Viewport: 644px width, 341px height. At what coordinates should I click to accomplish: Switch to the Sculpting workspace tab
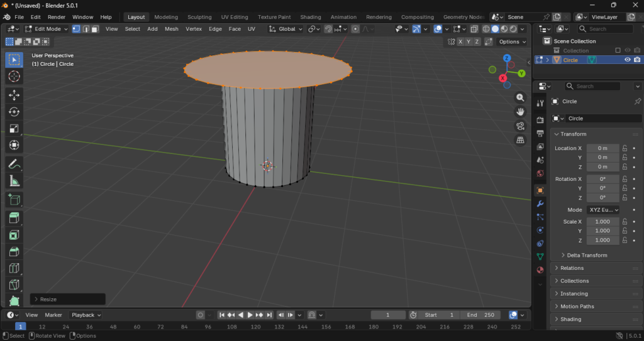click(x=199, y=17)
